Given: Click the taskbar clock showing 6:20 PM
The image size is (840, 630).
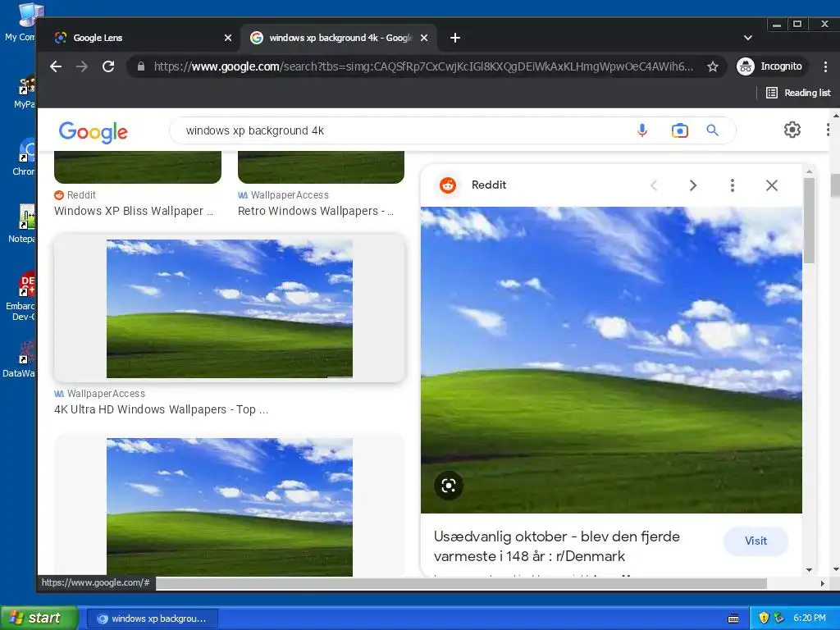Looking at the screenshot, I should (810, 619).
